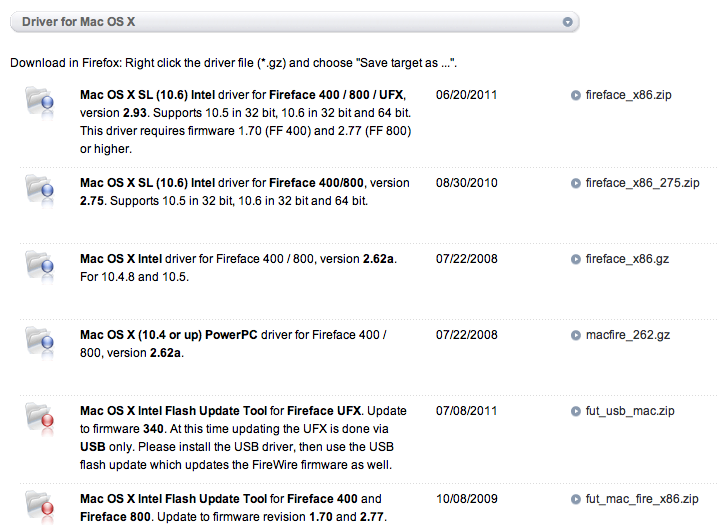Click the 06/20/2011 release date
719x531 pixels.
click(467, 96)
